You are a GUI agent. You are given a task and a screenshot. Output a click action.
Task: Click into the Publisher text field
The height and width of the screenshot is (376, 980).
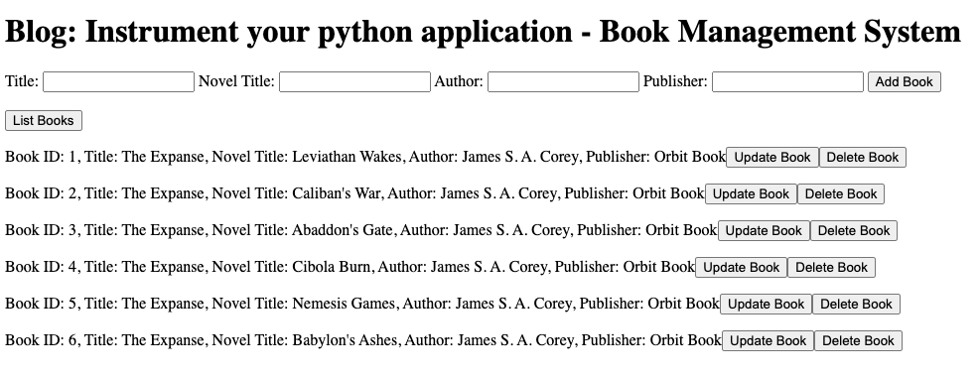[787, 81]
